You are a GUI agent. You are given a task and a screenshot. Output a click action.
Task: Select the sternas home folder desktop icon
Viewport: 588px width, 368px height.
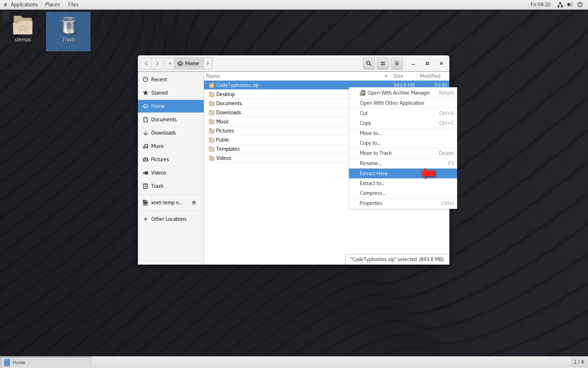point(23,29)
